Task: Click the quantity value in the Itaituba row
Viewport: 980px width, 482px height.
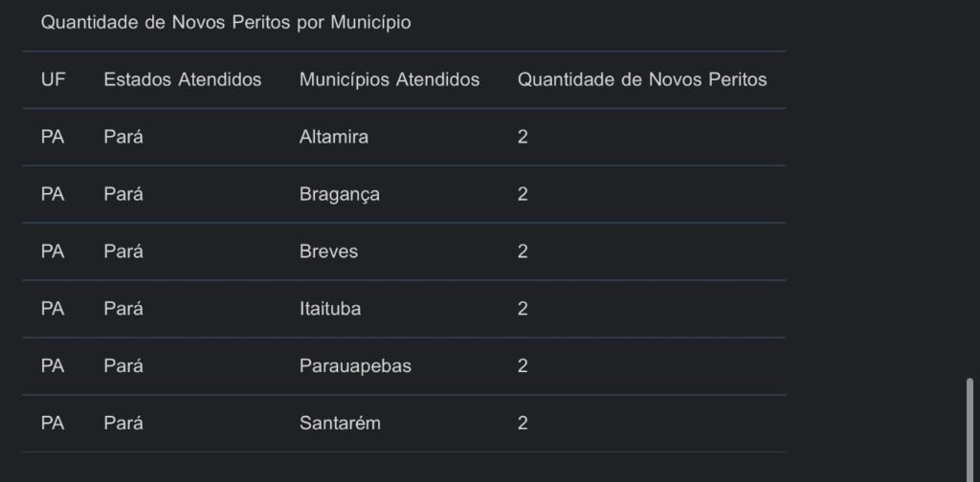Action: tap(523, 309)
